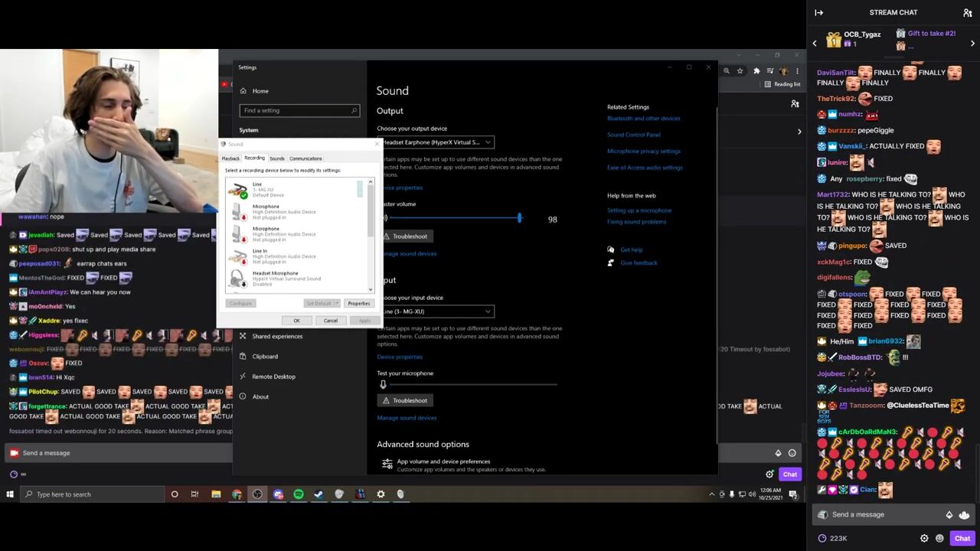Click Properties in the Sound dialog
Image resolution: width=980 pixels, height=551 pixels.
358,304
